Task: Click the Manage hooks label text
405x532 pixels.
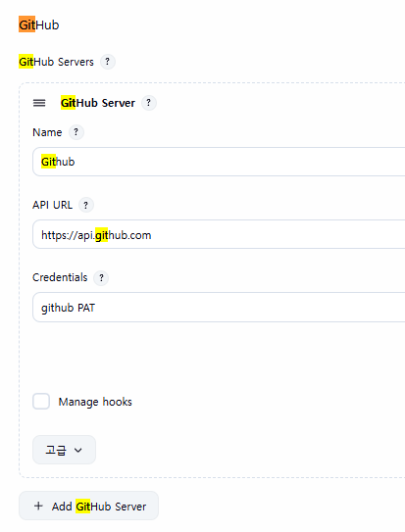Action: pos(95,402)
